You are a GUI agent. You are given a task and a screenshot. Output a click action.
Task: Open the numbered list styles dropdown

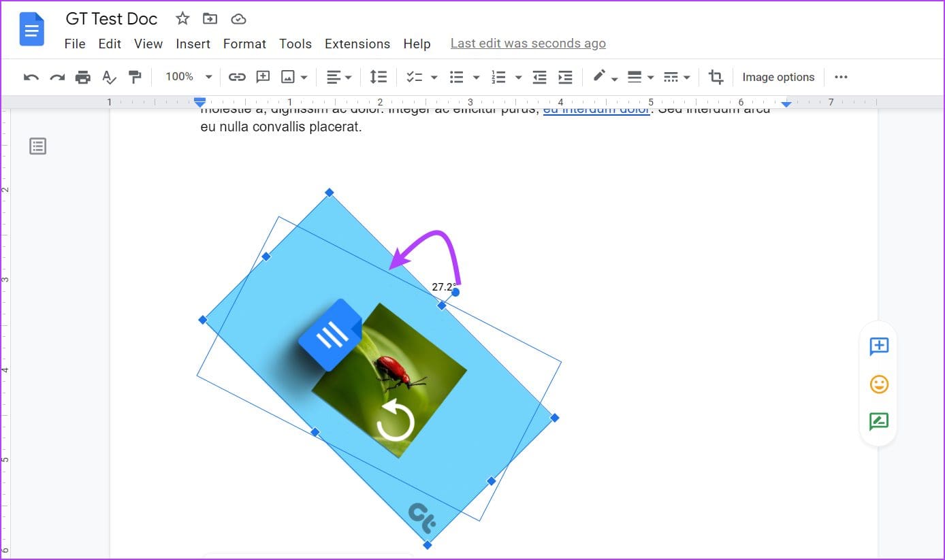(x=518, y=77)
